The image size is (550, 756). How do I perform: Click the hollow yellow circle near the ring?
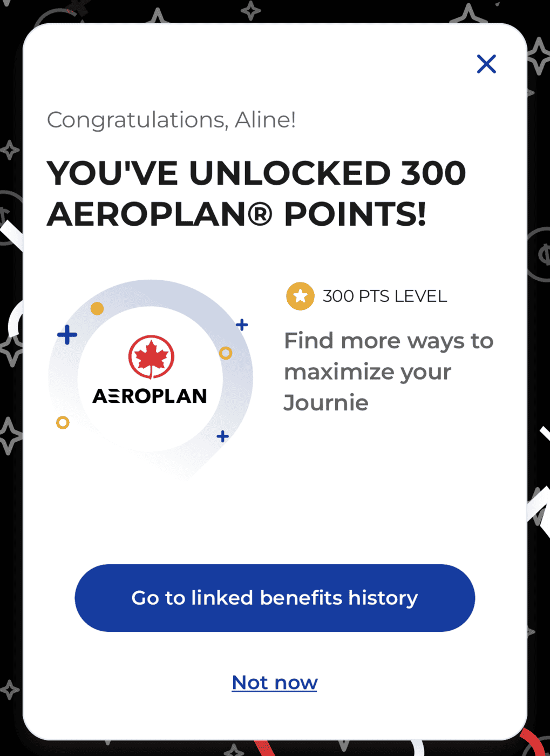225,353
